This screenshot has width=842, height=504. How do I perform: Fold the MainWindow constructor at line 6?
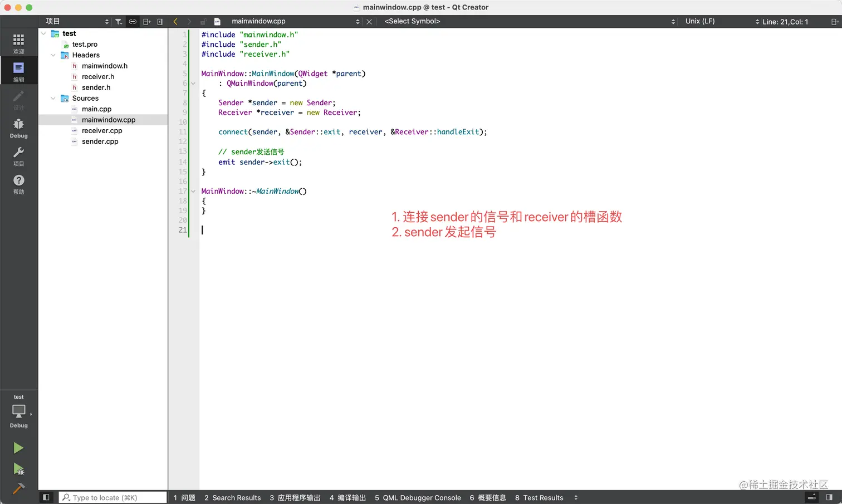click(x=193, y=84)
